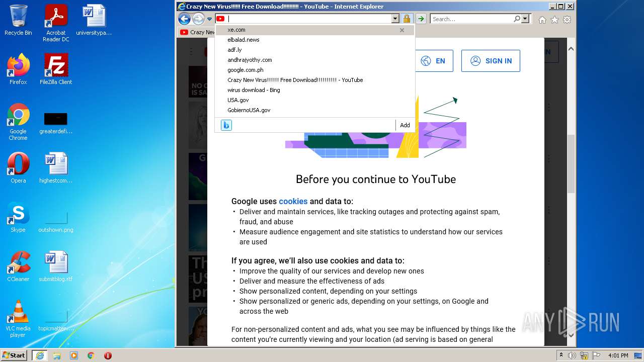Open the search provider dropdown arrow
The height and width of the screenshot is (362, 644).
coord(525,19)
